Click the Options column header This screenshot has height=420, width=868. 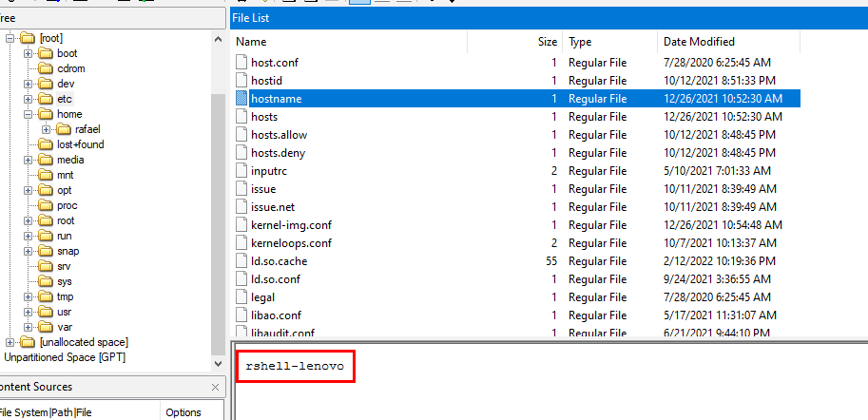click(183, 412)
